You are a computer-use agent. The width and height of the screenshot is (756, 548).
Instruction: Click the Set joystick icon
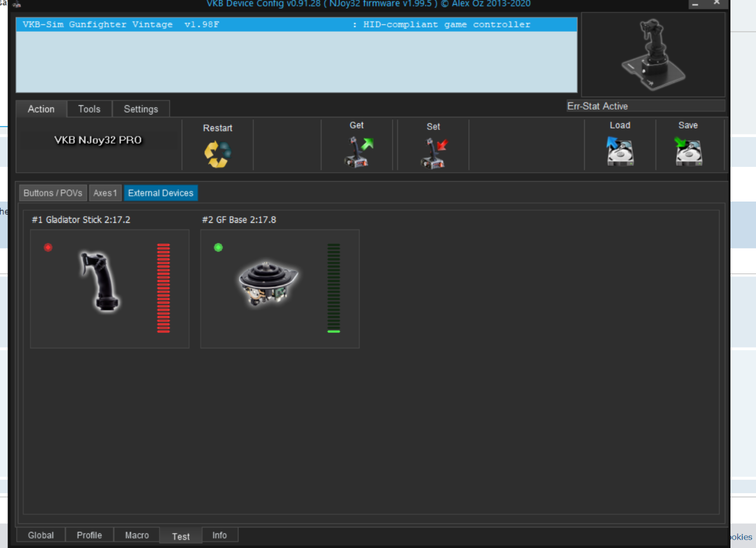tap(433, 153)
